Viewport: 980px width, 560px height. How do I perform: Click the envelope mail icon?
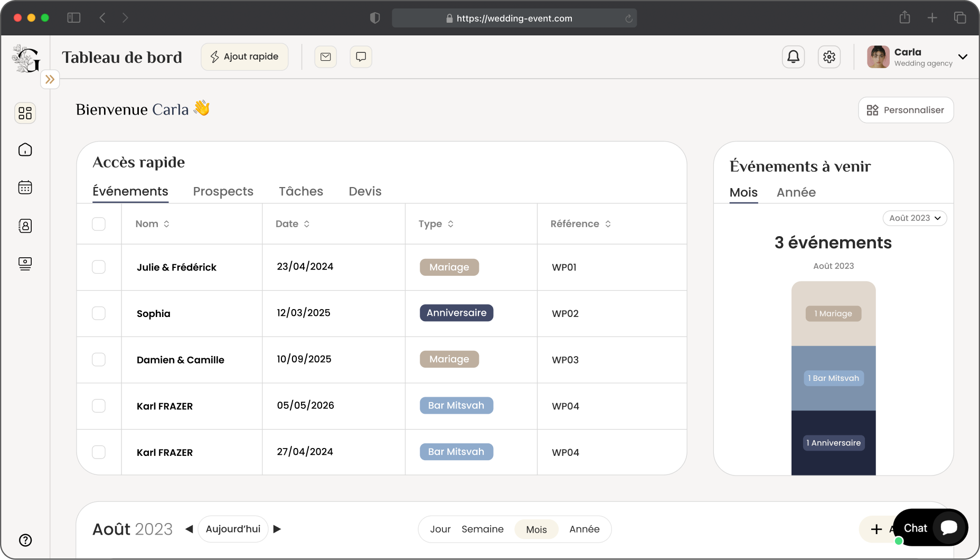pos(326,57)
